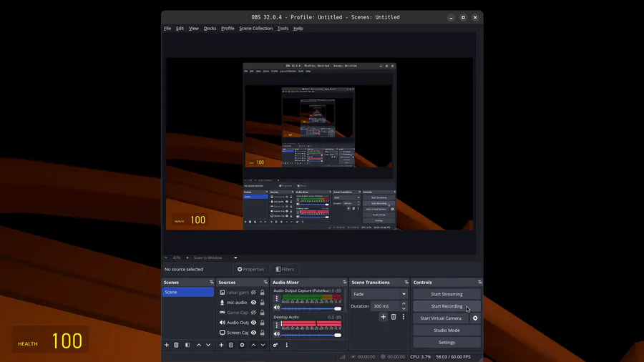Toggle lock on mic audio source

coord(263,303)
